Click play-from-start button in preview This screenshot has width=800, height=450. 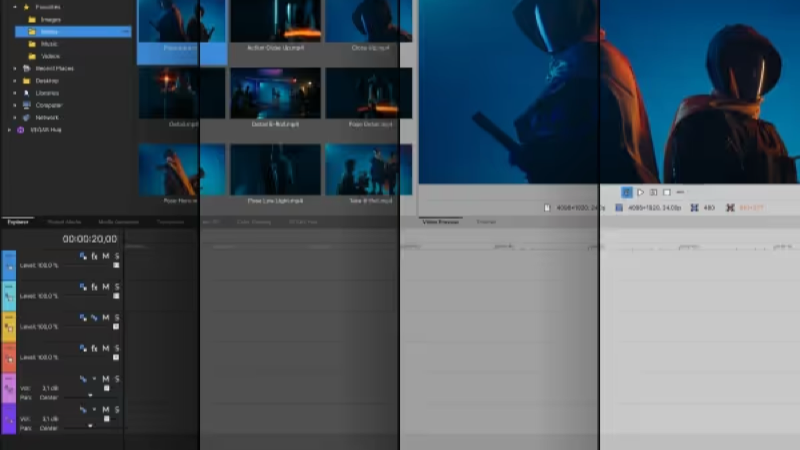654,192
